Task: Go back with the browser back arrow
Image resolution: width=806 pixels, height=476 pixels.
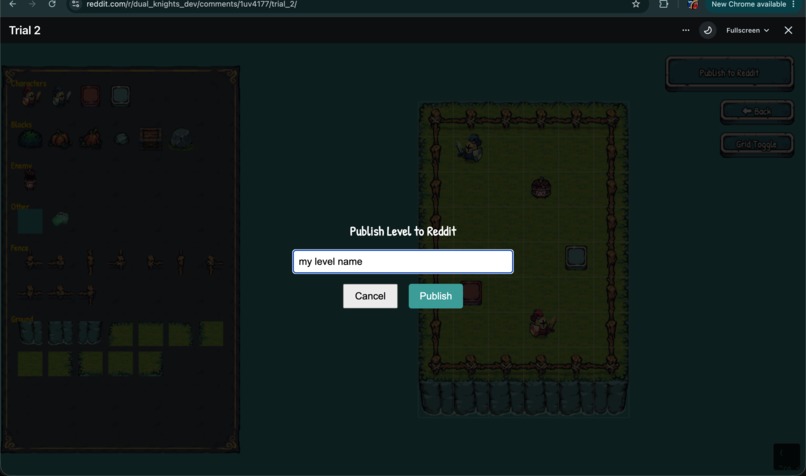Action: click(x=13, y=4)
